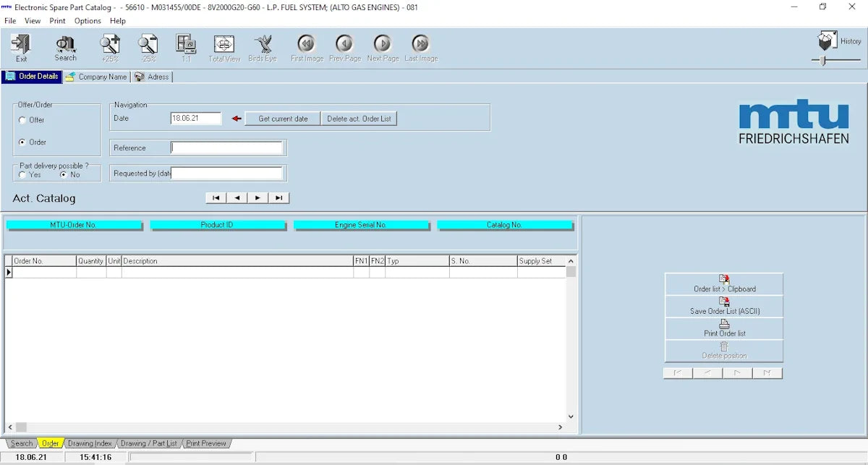Adjust the slider below History

pos(823,61)
